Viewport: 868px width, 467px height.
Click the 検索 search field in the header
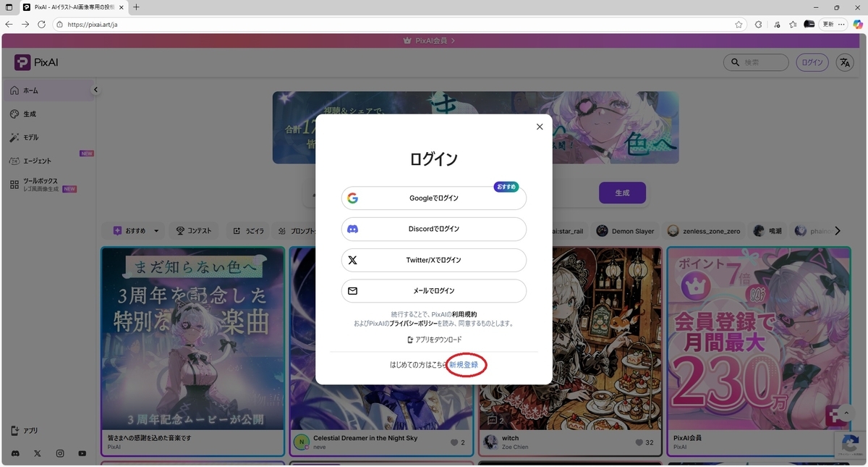[x=756, y=62]
